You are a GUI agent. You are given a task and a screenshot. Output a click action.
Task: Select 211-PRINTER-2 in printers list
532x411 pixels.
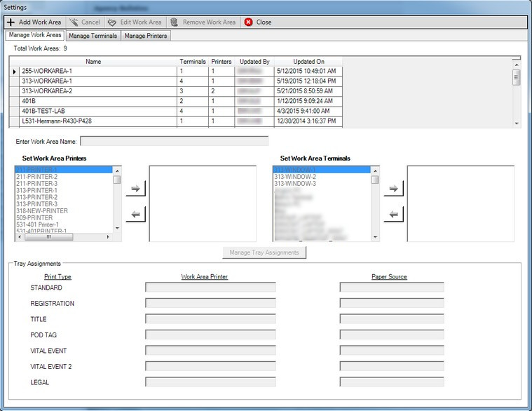pos(64,177)
